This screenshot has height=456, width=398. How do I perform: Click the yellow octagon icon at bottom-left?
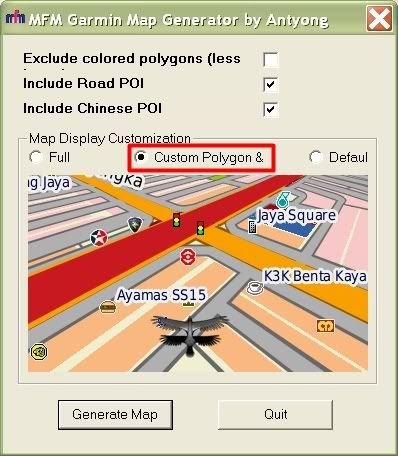[39, 352]
